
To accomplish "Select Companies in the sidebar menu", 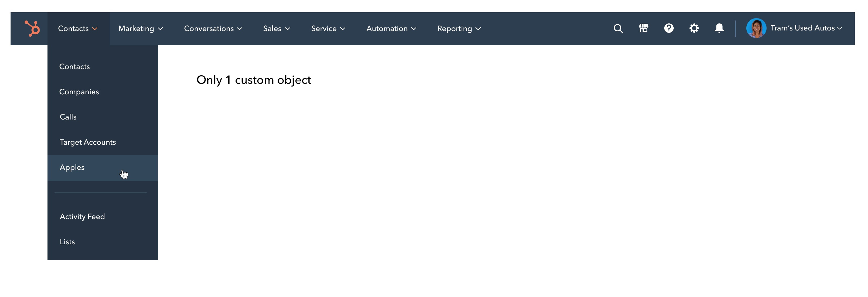I will tap(79, 91).
